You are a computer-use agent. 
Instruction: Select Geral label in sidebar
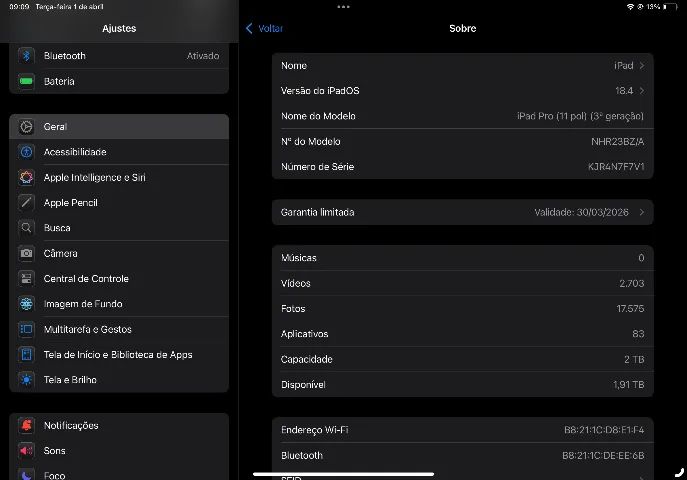coord(55,127)
